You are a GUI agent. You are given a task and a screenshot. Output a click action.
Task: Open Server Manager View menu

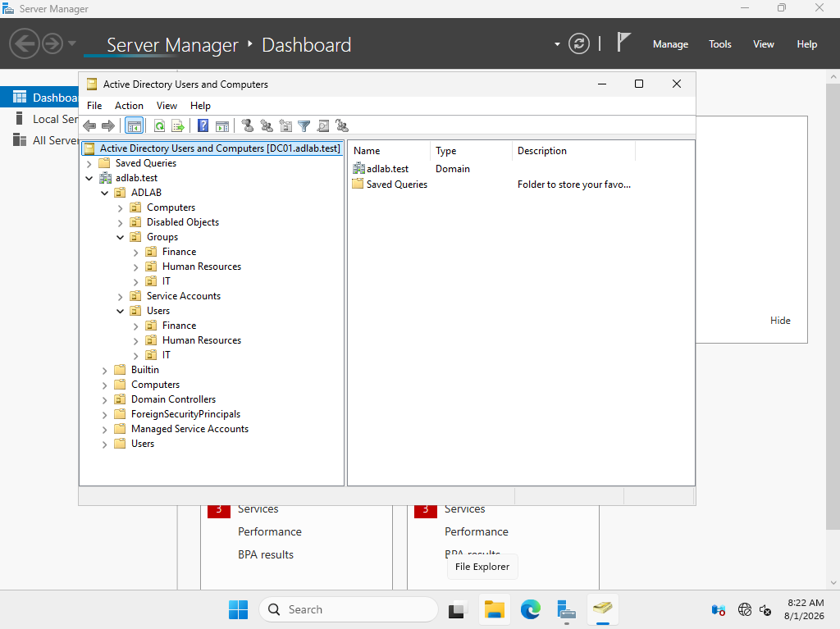click(x=764, y=44)
